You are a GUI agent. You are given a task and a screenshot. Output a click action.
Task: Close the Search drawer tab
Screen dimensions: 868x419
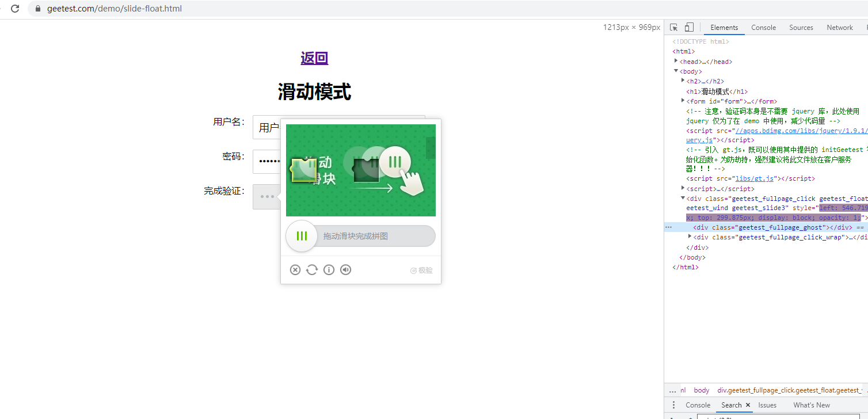748,405
